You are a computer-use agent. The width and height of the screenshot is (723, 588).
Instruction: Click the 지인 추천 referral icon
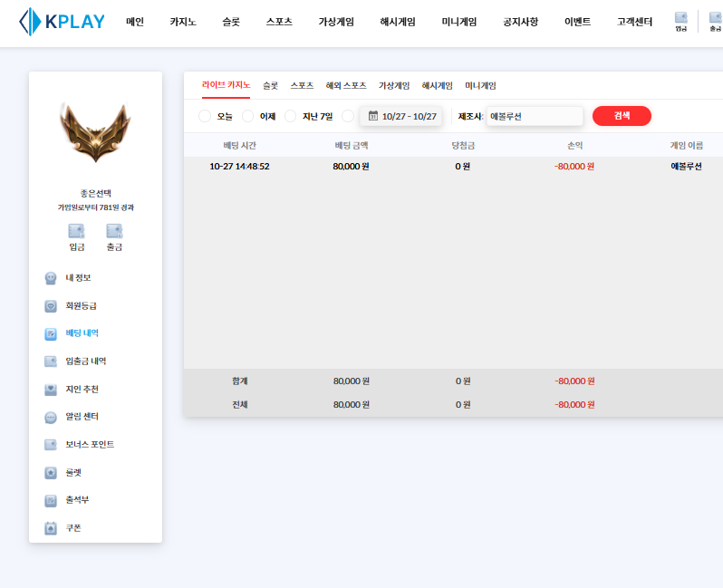pyautogui.click(x=52, y=390)
